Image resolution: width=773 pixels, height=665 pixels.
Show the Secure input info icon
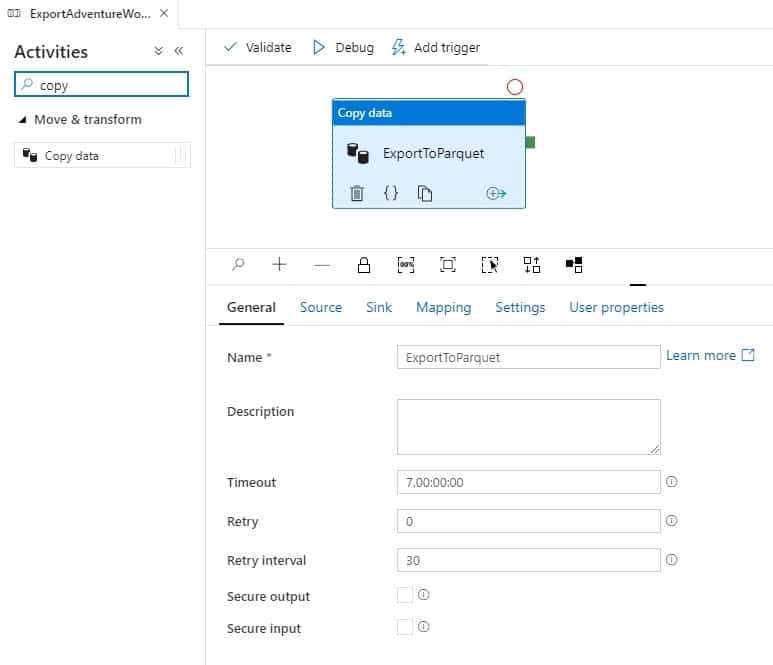click(x=423, y=627)
